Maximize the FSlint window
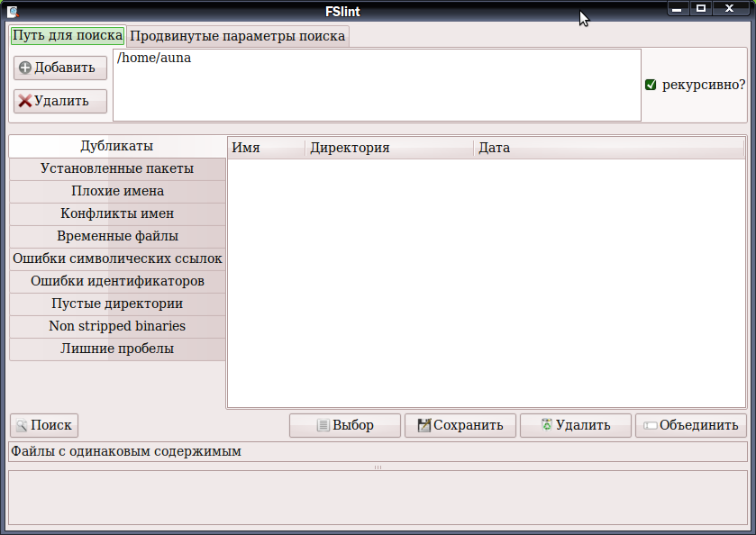The height and width of the screenshot is (535, 756). coord(701,9)
